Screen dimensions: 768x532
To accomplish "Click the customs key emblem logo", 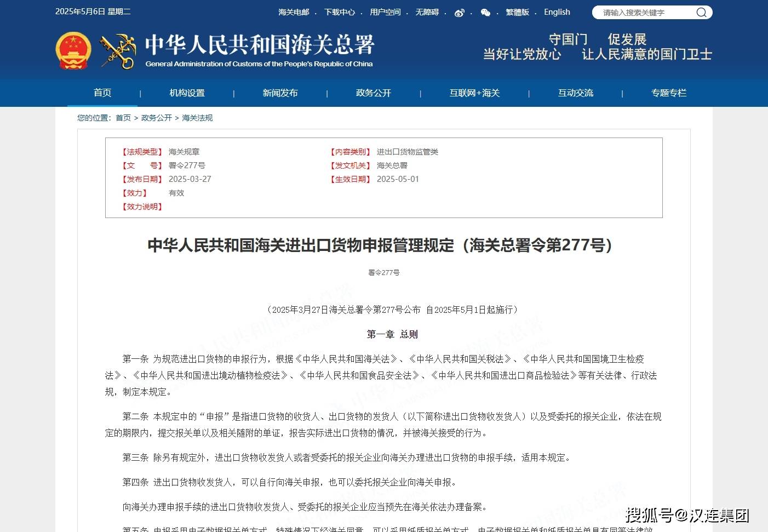I will (118, 51).
